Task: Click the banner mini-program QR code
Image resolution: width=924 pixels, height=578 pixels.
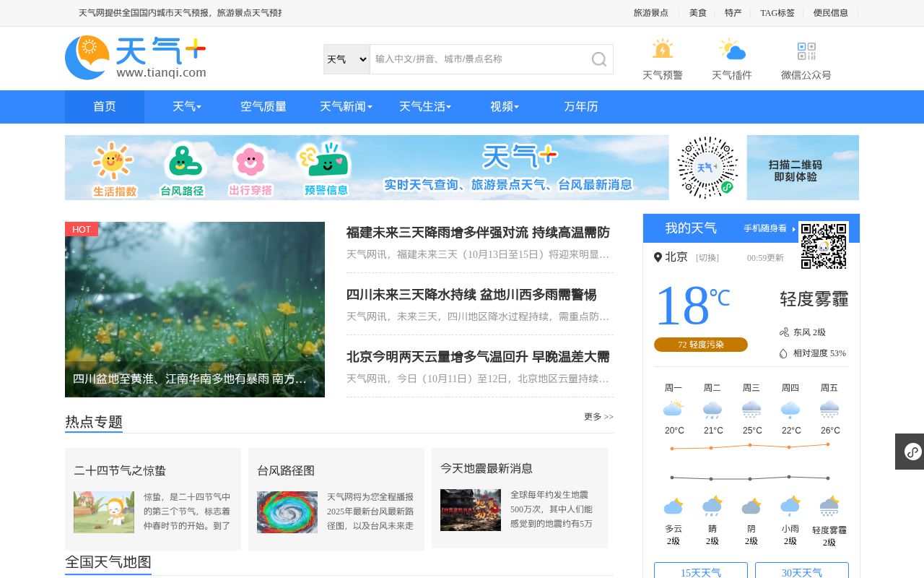Action: coord(707,168)
